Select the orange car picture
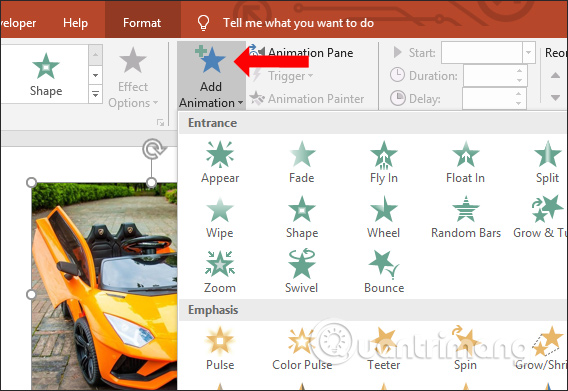568x391 pixels. [x=104, y=286]
